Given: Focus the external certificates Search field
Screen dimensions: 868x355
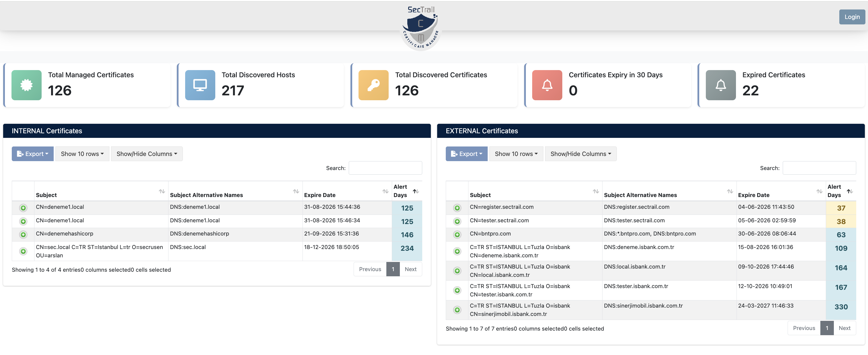Looking at the screenshot, I should click(819, 168).
